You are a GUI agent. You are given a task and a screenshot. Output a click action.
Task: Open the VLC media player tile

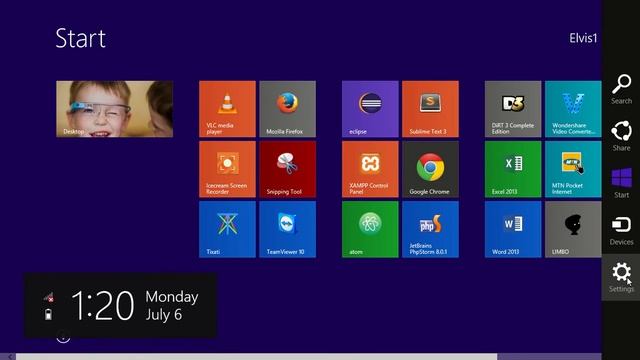tap(227, 109)
